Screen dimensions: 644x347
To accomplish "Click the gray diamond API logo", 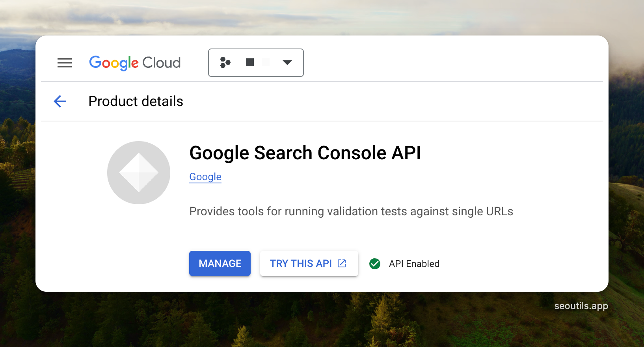I will point(139,173).
